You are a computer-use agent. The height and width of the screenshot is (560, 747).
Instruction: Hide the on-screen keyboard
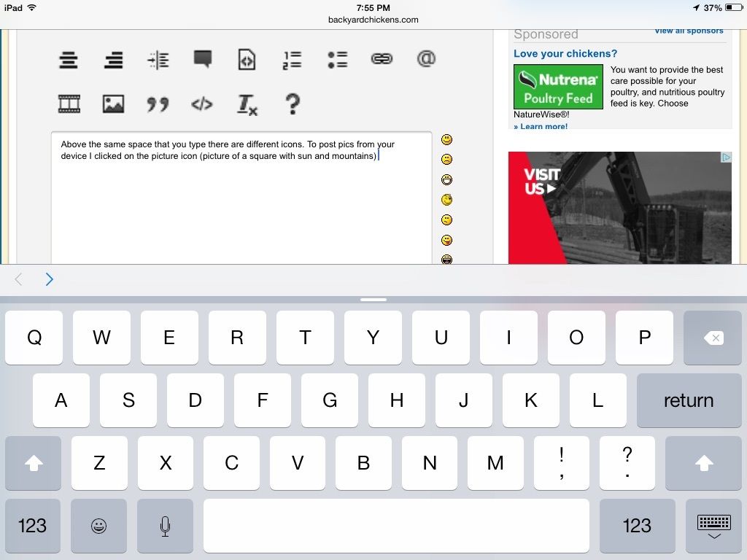click(713, 526)
